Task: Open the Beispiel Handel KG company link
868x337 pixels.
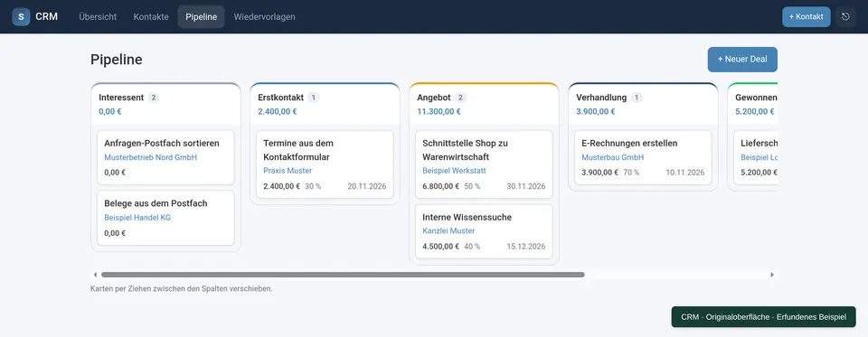Action: pyautogui.click(x=137, y=218)
